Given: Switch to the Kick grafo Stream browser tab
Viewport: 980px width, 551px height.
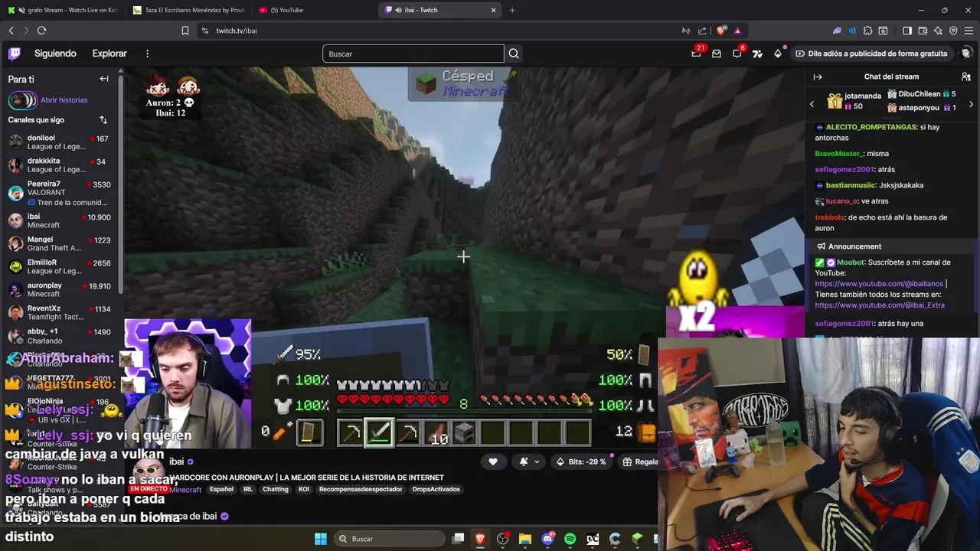Looking at the screenshot, I should point(63,10).
